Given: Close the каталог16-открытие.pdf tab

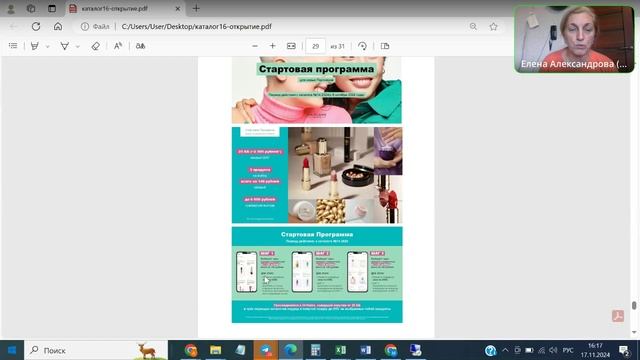Looking at the screenshot, I should click(x=178, y=9).
